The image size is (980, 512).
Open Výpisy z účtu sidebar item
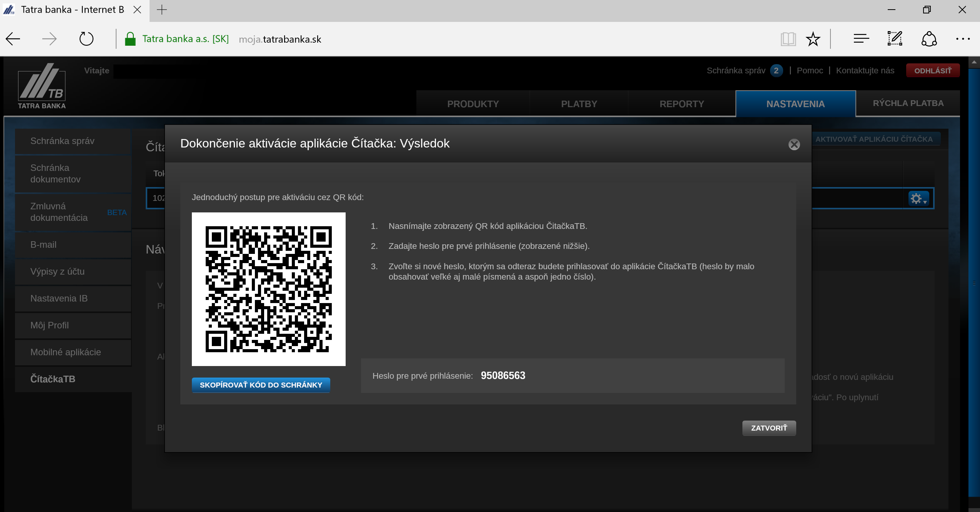73,272
